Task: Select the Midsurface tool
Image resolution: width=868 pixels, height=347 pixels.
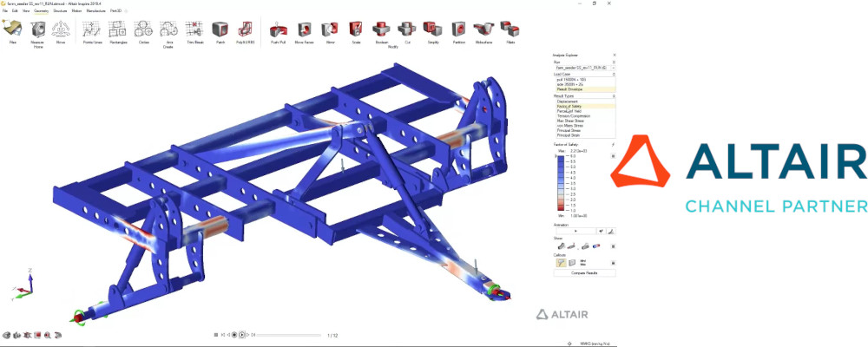Action: coord(483,29)
